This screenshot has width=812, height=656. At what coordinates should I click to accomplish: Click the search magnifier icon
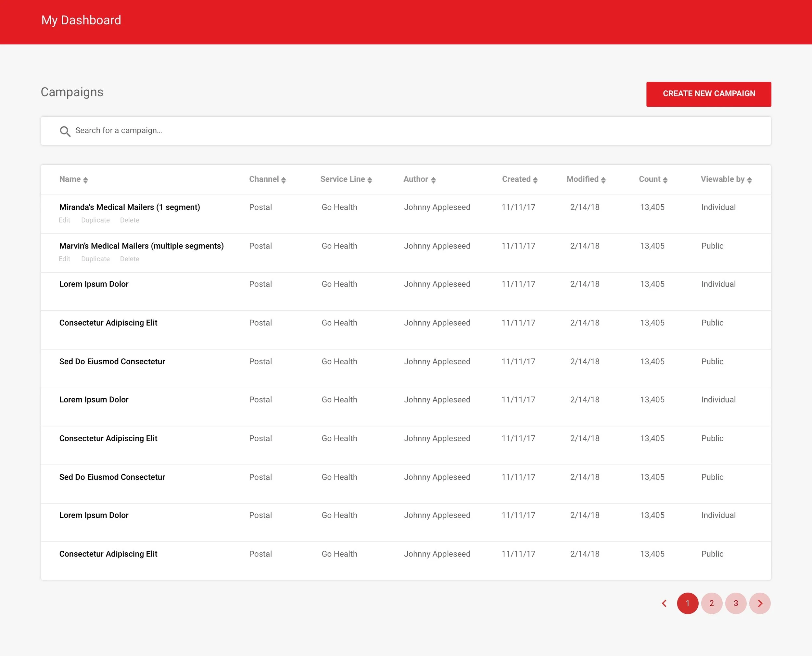click(x=65, y=131)
